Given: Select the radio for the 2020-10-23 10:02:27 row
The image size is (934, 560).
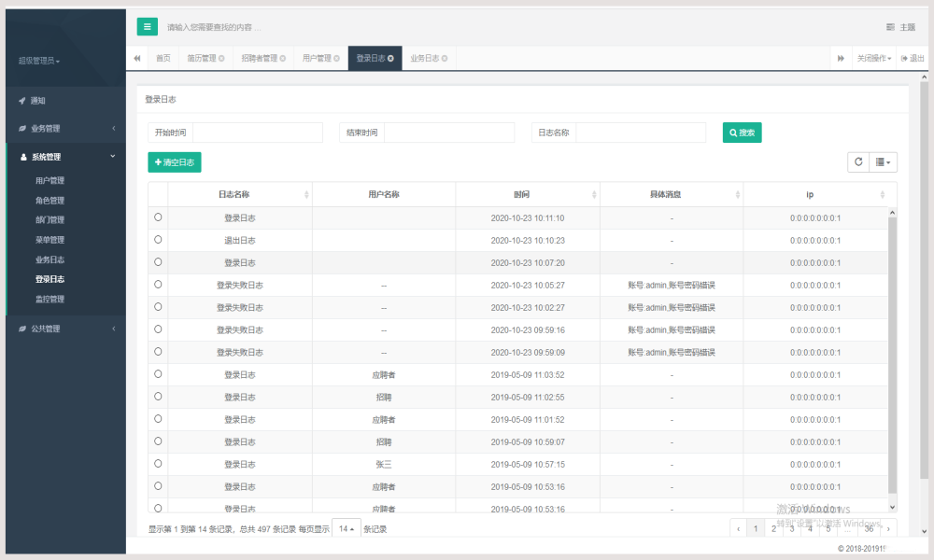Looking at the screenshot, I should point(158,306).
